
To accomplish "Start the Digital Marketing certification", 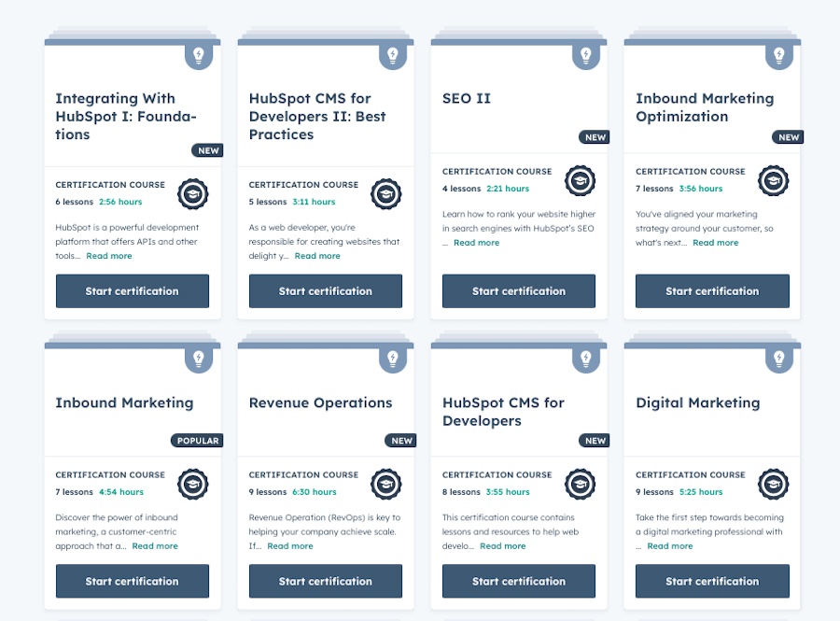I will coord(712,581).
